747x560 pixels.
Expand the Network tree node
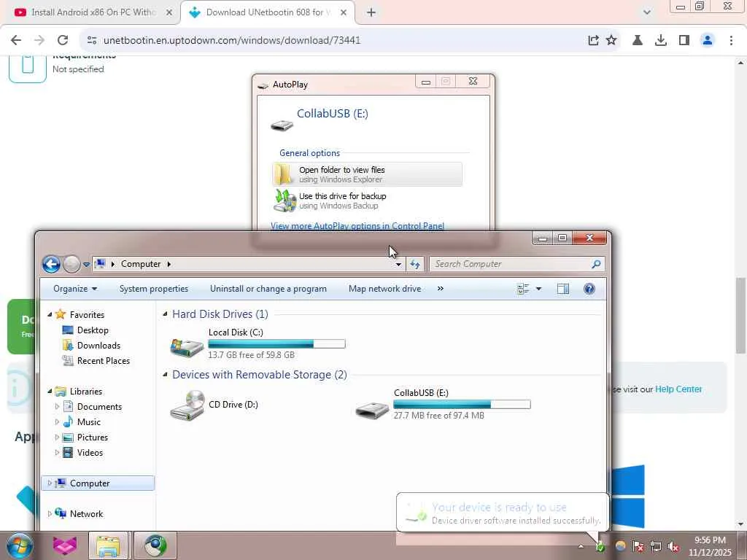click(x=50, y=514)
